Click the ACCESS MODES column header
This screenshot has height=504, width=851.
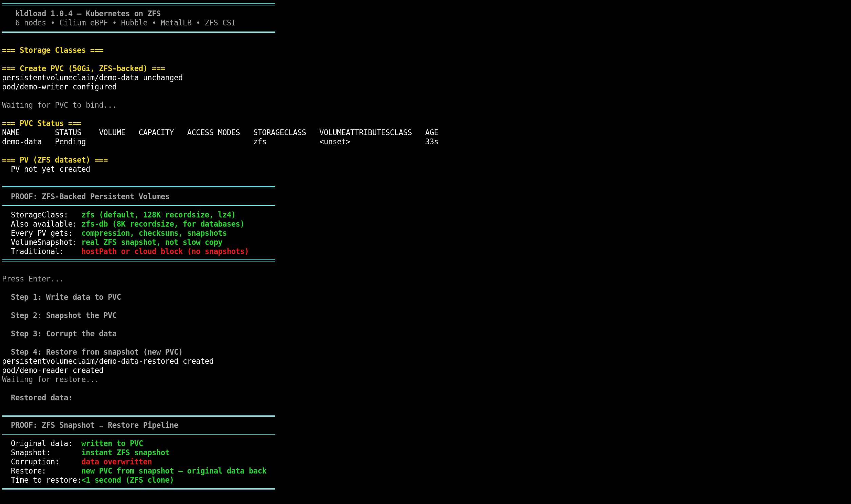click(x=214, y=133)
